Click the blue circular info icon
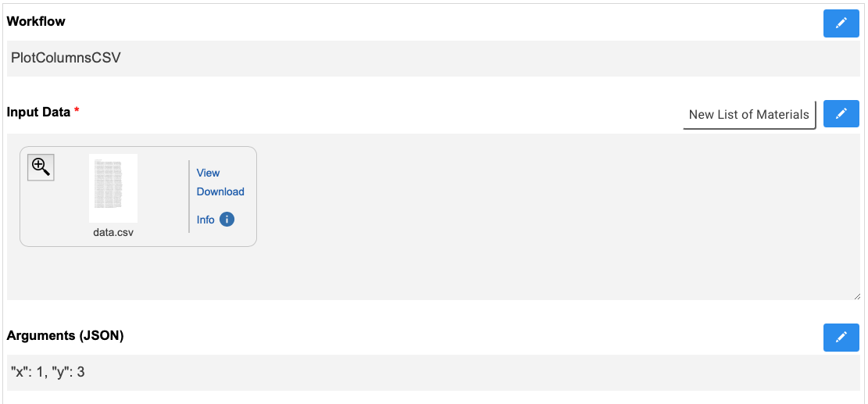The width and height of the screenshot is (868, 404). pyautogui.click(x=227, y=220)
